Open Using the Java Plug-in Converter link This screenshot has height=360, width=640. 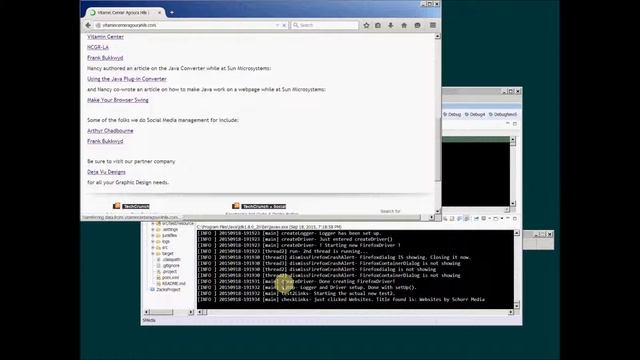click(x=127, y=79)
